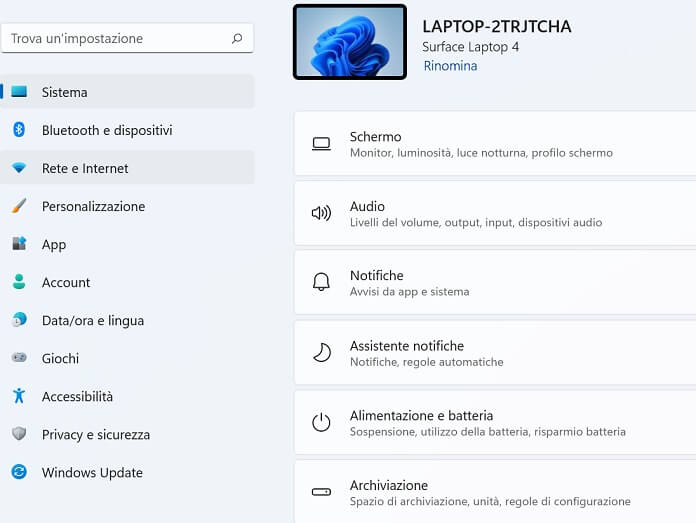Open Account settings
696x523 pixels.
[127, 282]
